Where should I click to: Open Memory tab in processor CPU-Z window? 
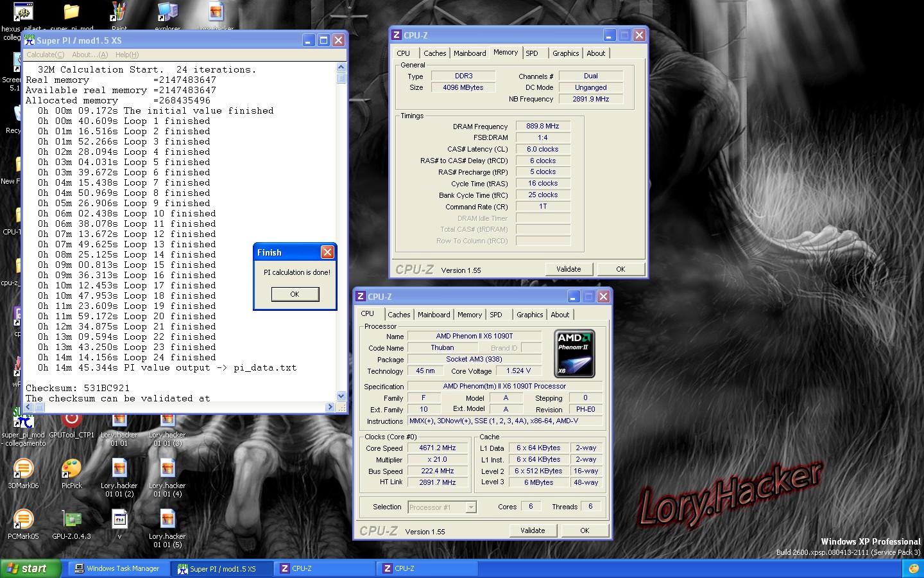(469, 315)
